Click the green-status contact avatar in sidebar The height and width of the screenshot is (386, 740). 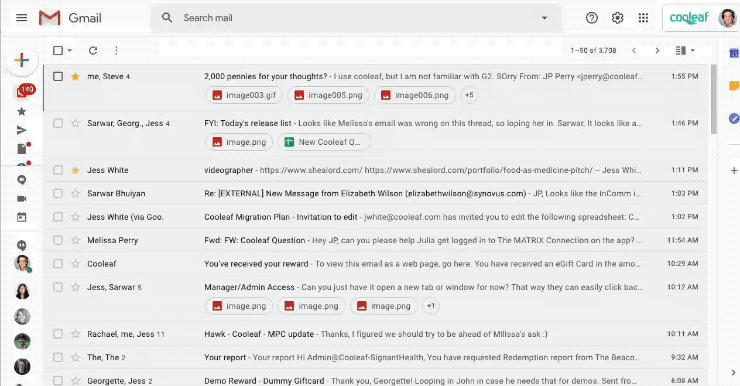point(22,264)
